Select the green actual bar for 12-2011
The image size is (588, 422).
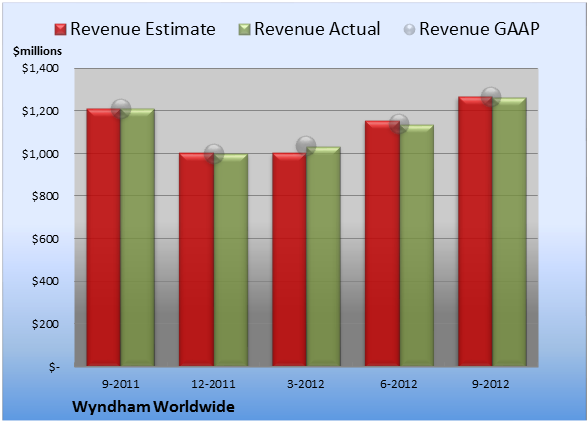point(231,260)
